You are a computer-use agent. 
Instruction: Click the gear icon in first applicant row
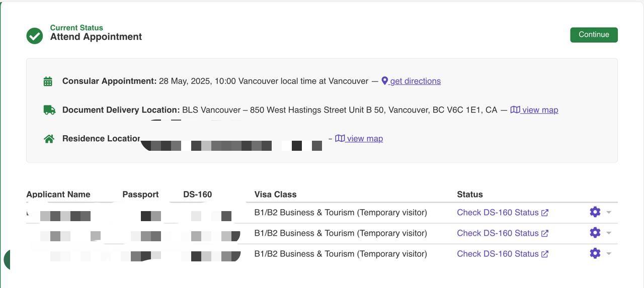[595, 212]
